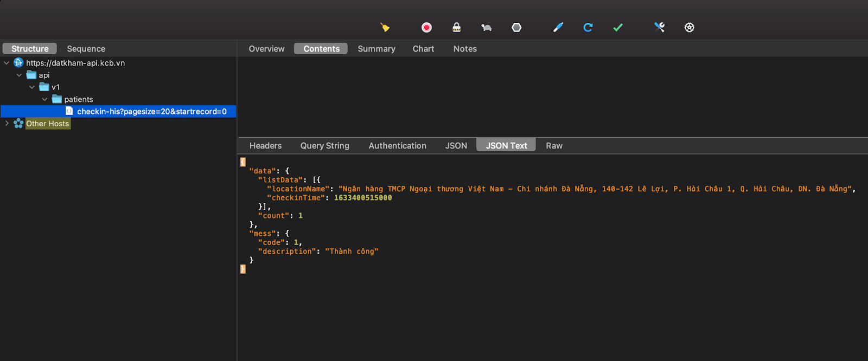Click the "locationName" key in JSON
Screen dimensions: 868x361
(x=298, y=189)
